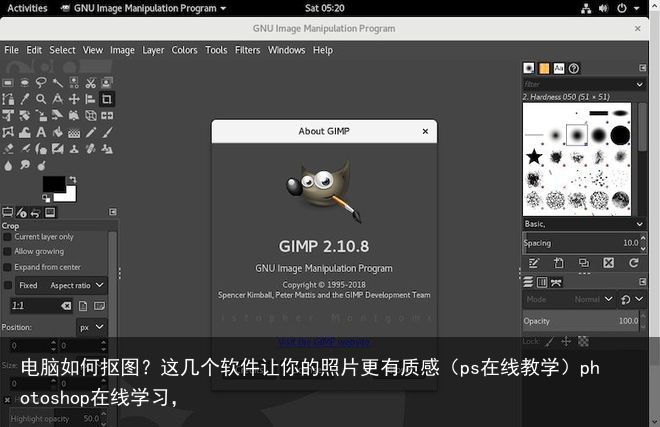Screen dimensions: 660x427
Task: Open the Filters menu
Action: tap(248, 50)
